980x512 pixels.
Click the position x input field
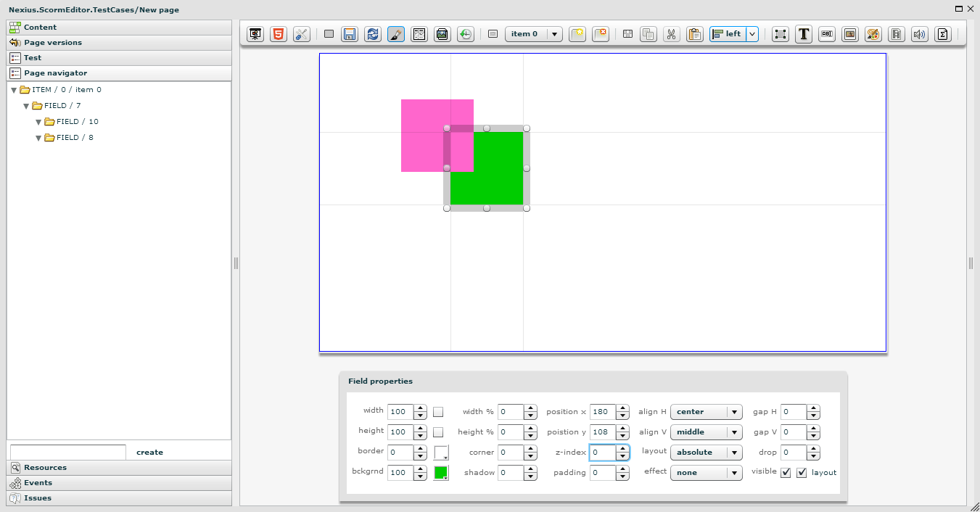click(x=602, y=412)
